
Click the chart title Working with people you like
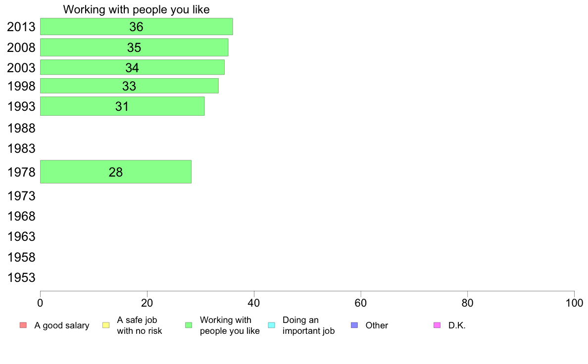tap(137, 9)
